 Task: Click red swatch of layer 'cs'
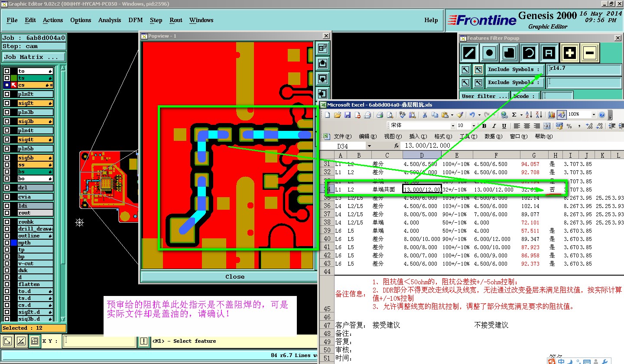coord(14,85)
